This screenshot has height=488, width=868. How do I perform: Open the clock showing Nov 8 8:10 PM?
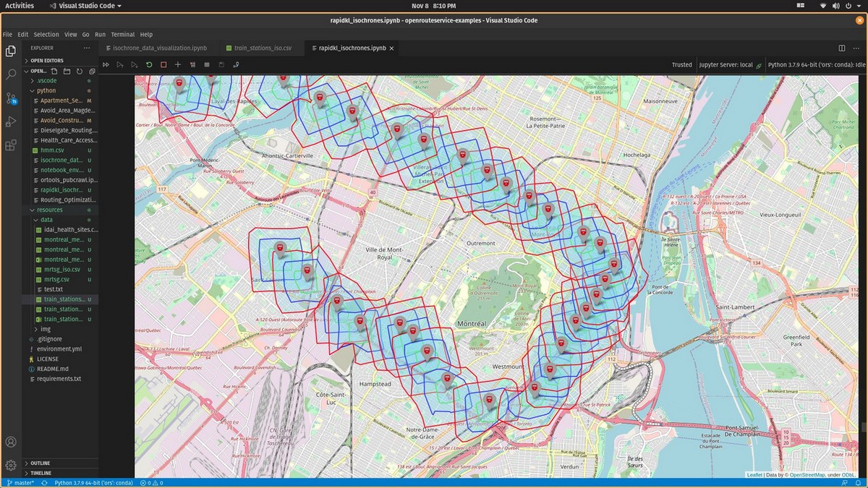433,6
